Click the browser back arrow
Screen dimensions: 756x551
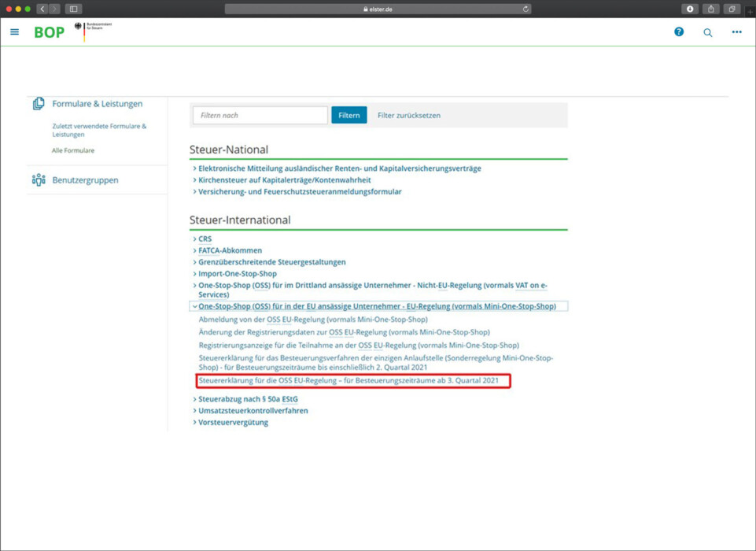[42, 8]
